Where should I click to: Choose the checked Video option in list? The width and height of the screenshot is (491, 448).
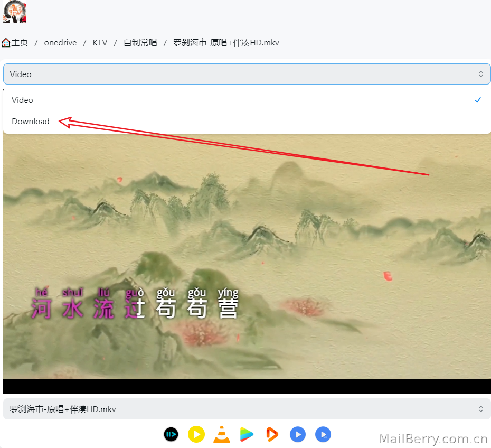point(247,100)
